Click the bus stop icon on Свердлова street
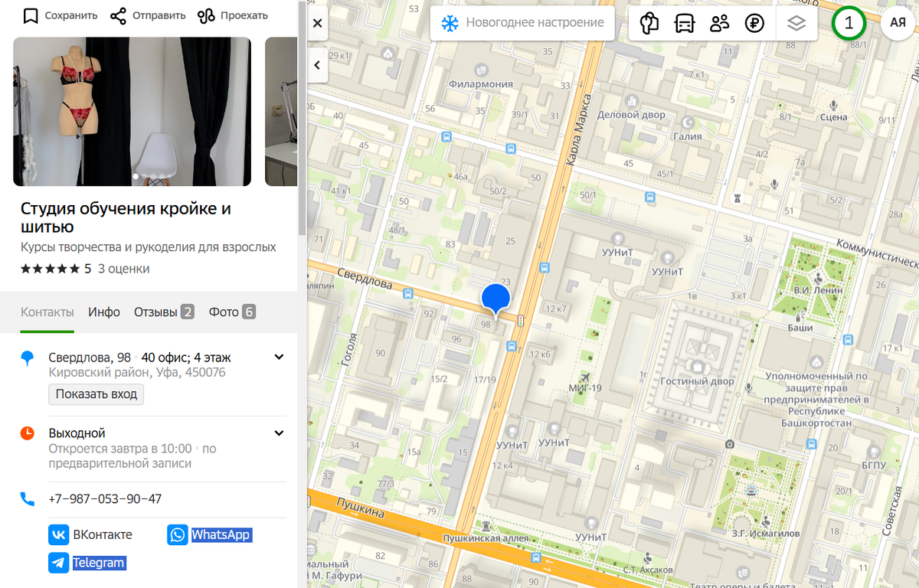 coord(409,292)
